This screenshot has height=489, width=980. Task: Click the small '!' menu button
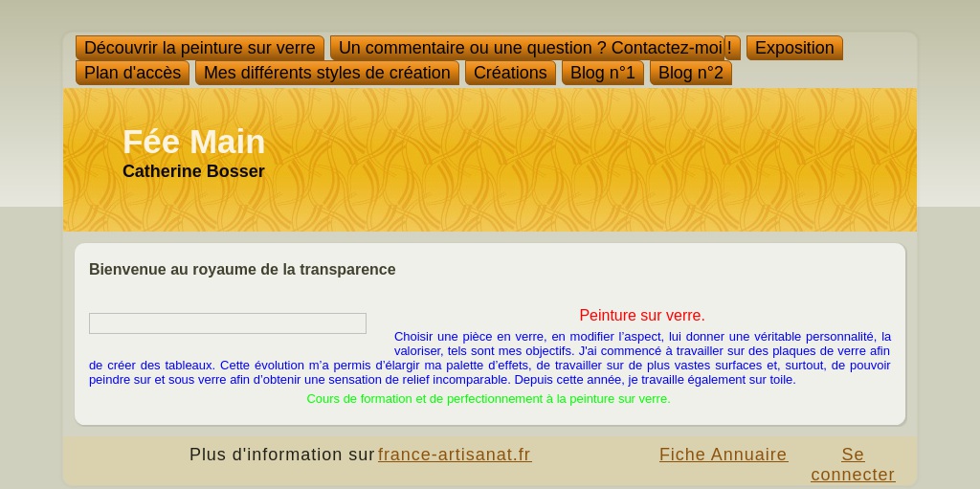pyautogui.click(x=732, y=48)
